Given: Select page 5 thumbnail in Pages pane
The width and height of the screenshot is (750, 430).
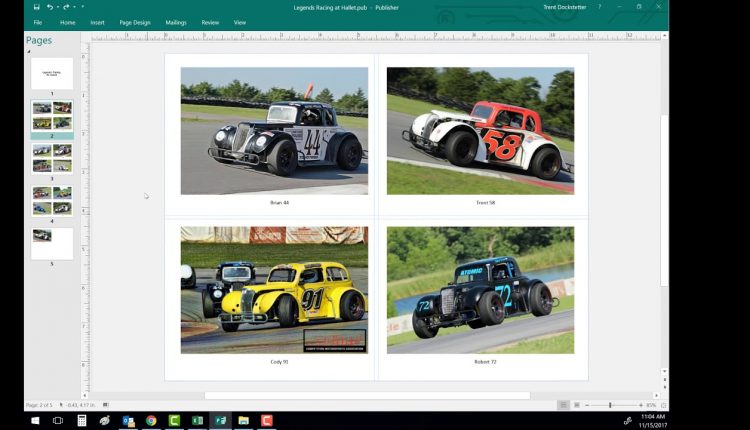Looking at the screenshot, I should tap(52, 243).
